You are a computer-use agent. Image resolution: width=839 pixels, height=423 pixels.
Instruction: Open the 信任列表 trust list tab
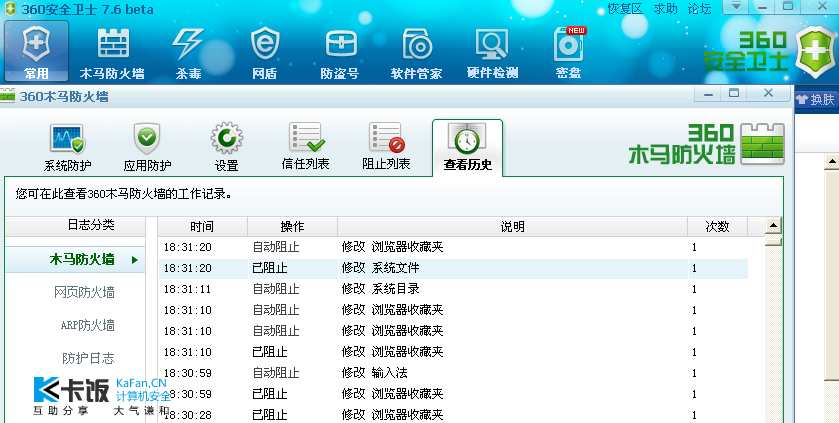[x=306, y=147]
